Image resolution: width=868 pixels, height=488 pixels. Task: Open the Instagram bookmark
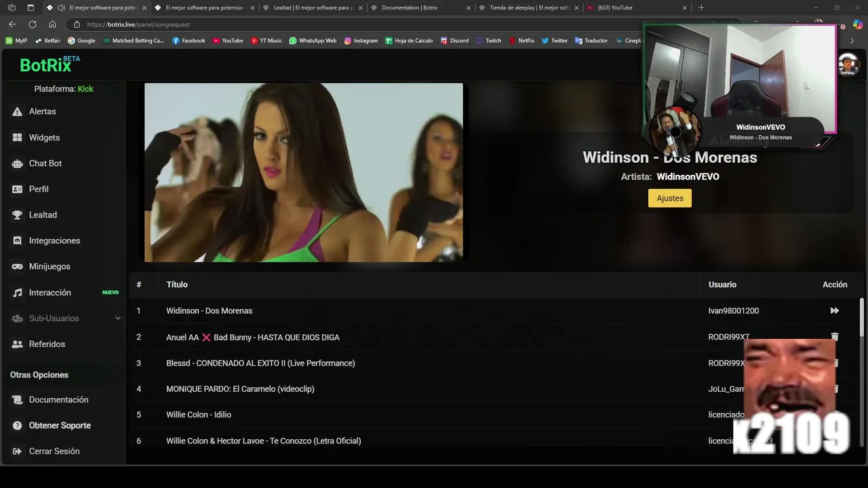[x=361, y=41]
